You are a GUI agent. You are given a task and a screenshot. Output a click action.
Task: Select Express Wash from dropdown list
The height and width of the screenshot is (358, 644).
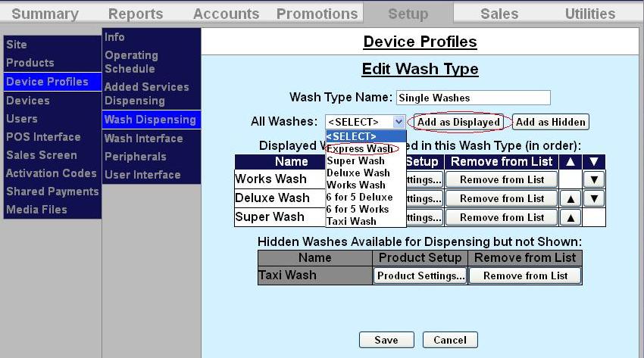pyautogui.click(x=361, y=149)
